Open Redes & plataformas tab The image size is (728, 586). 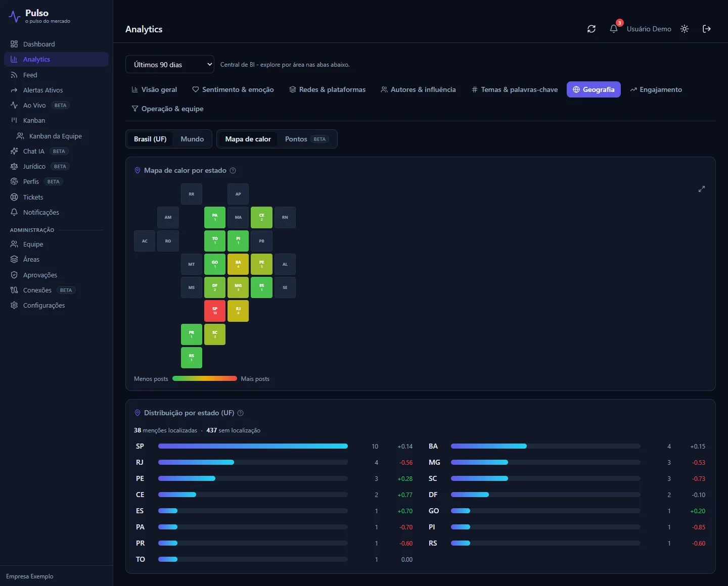click(327, 89)
